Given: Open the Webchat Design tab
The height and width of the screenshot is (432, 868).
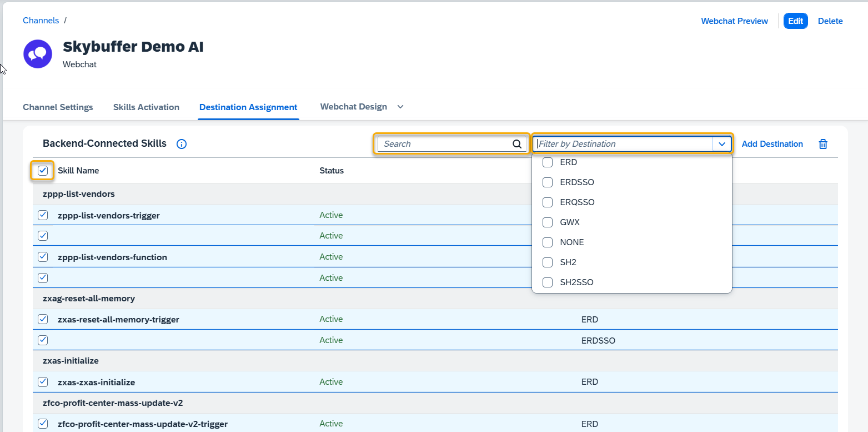Looking at the screenshot, I should point(353,107).
